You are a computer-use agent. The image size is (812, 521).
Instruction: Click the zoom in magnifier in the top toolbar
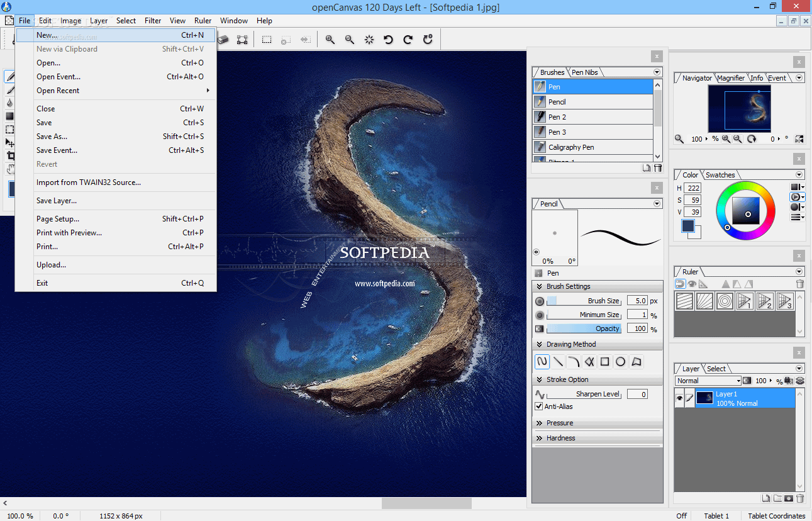(x=330, y=40)
